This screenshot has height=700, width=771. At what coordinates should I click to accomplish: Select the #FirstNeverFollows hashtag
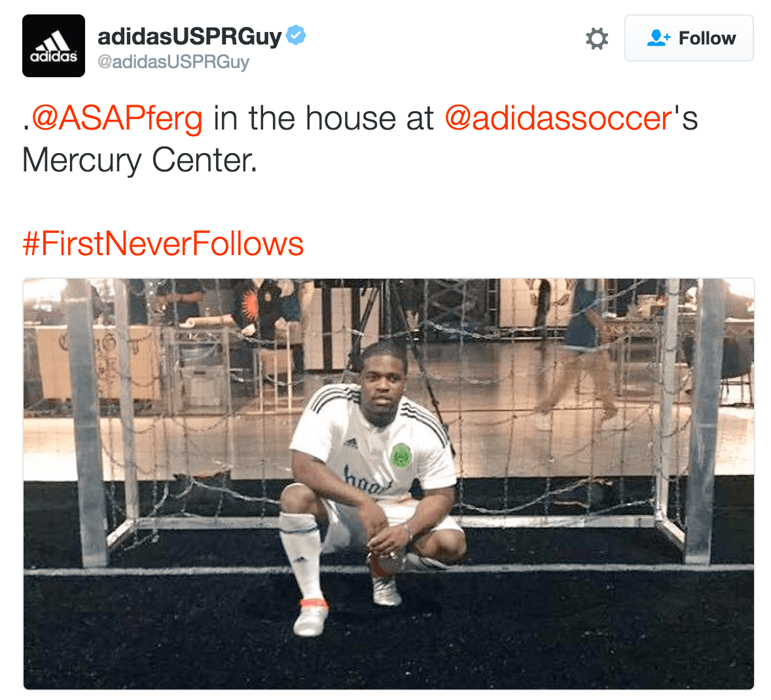tap(163, 243)
